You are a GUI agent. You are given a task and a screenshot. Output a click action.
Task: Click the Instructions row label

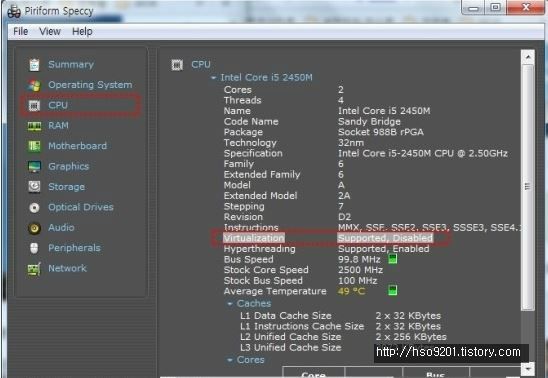[251, 227]
